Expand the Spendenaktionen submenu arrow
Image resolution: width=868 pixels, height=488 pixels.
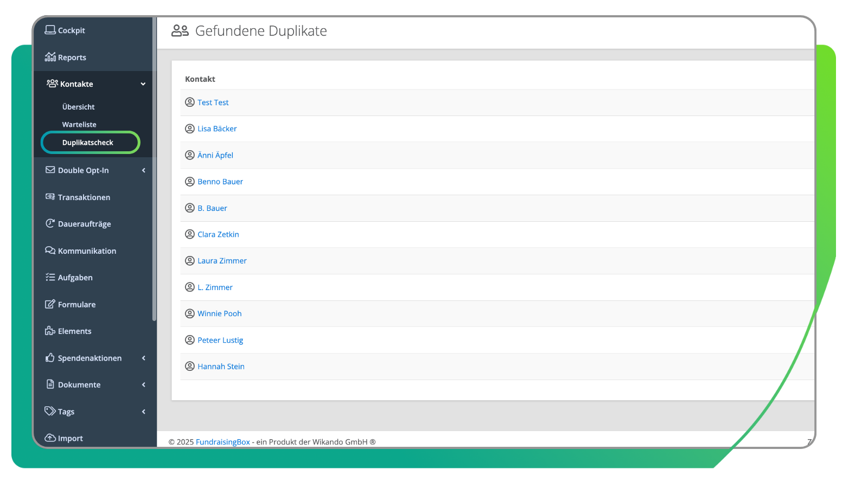pyautogui.click(x=144, y=358)
